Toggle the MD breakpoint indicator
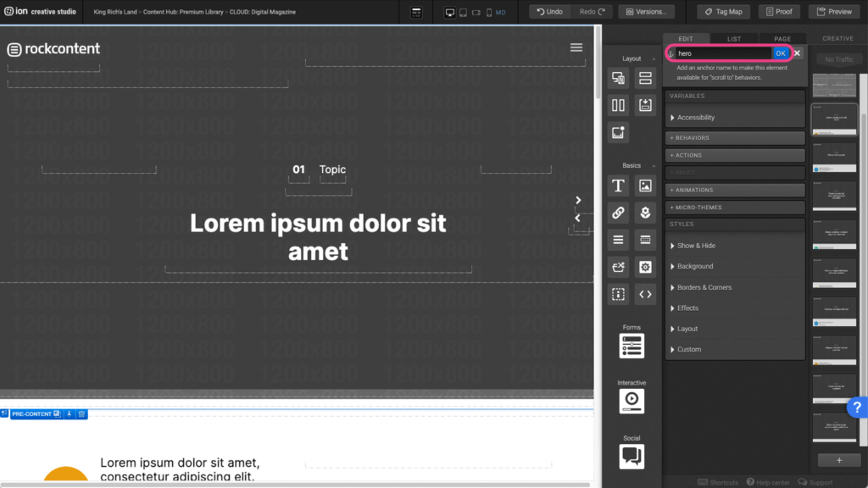This screenshot has height=488, width=868. [501, 12]
